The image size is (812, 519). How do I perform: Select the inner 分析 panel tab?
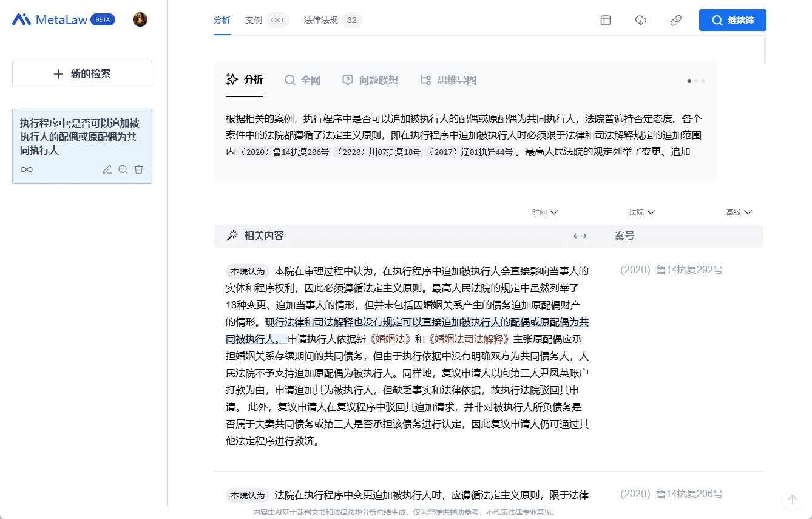pyautogui.click(x=245, y=80)
